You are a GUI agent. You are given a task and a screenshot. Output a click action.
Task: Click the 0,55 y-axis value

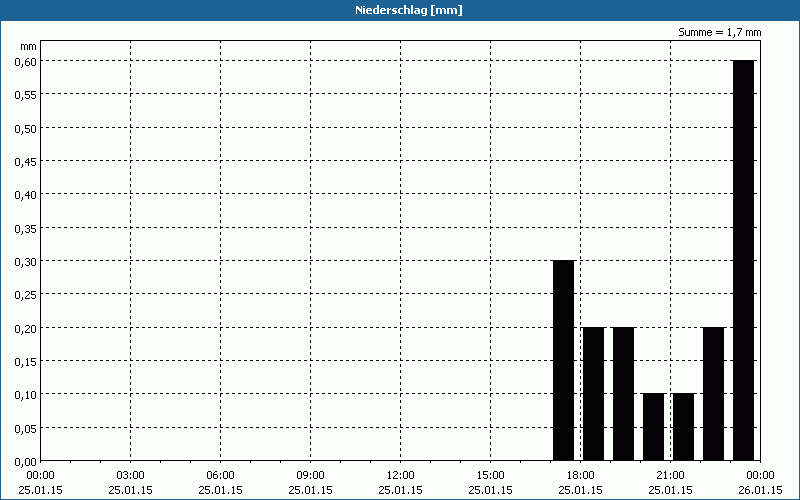tap(26, 94)
